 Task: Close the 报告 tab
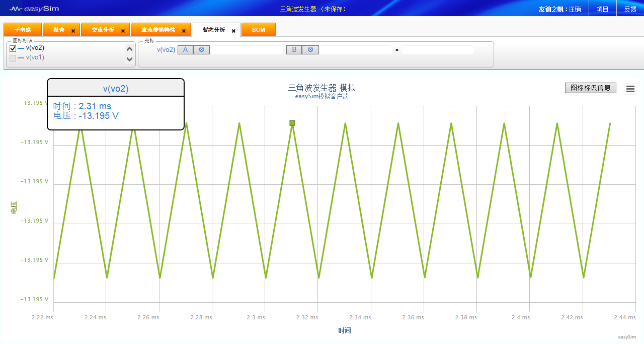(x=73, y=31)
